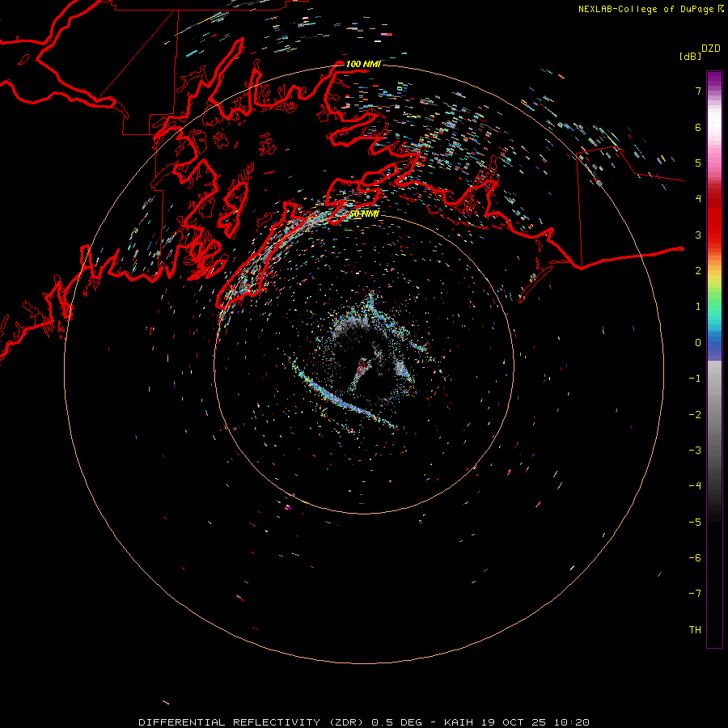
Task: Click the legend value 2
Action: tap(698, 271)
